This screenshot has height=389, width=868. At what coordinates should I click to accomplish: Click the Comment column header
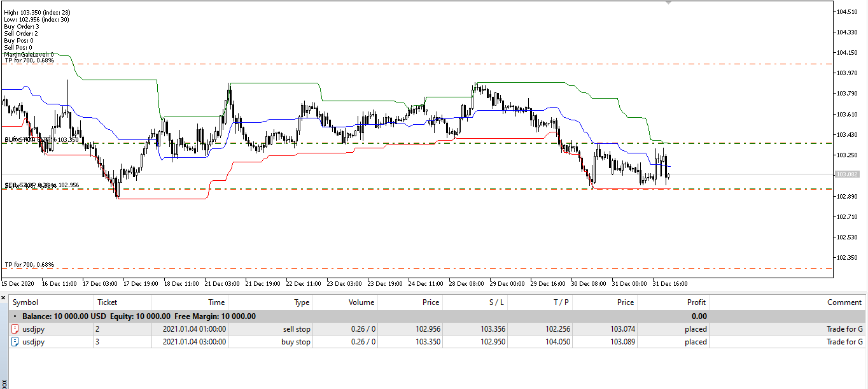click(x=844, y=302)
